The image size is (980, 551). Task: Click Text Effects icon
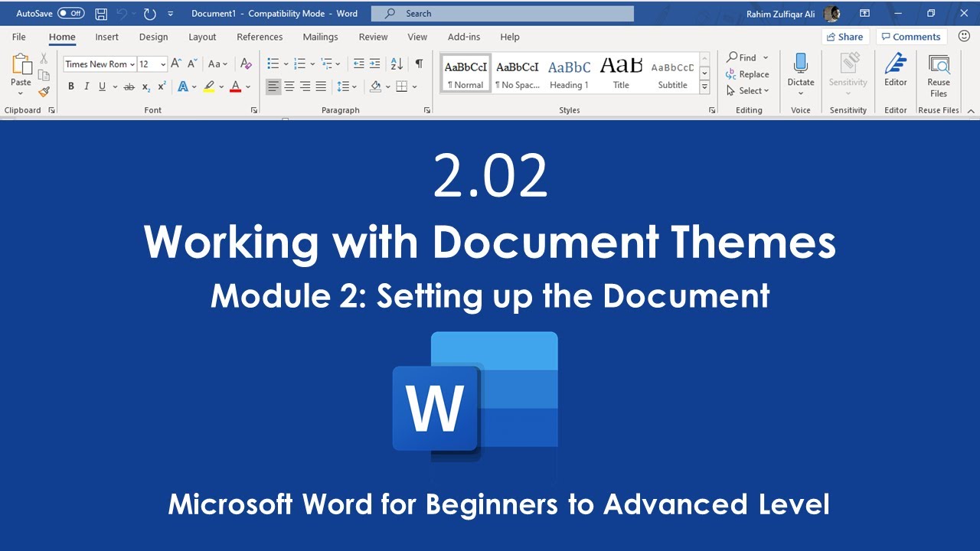pos(183,86)
